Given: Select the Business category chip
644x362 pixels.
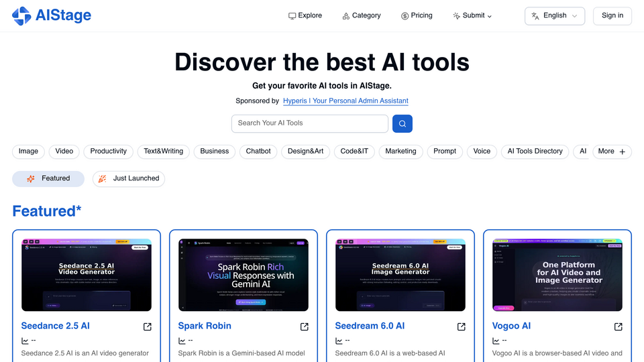Looking at the screenshot, I should (x=215, y=152).
